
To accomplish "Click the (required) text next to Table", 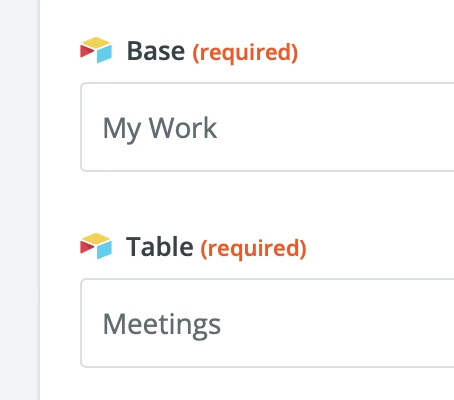I will tap(253, 249).
